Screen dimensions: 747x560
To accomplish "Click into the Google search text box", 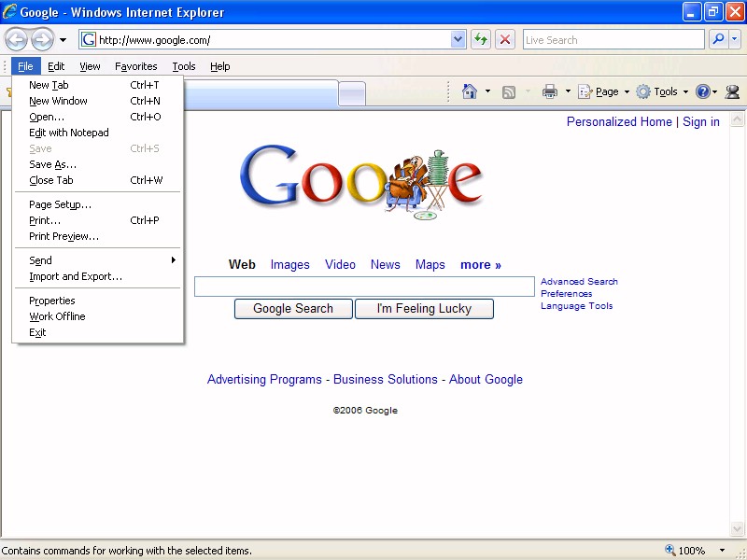I will pos(364,287).
